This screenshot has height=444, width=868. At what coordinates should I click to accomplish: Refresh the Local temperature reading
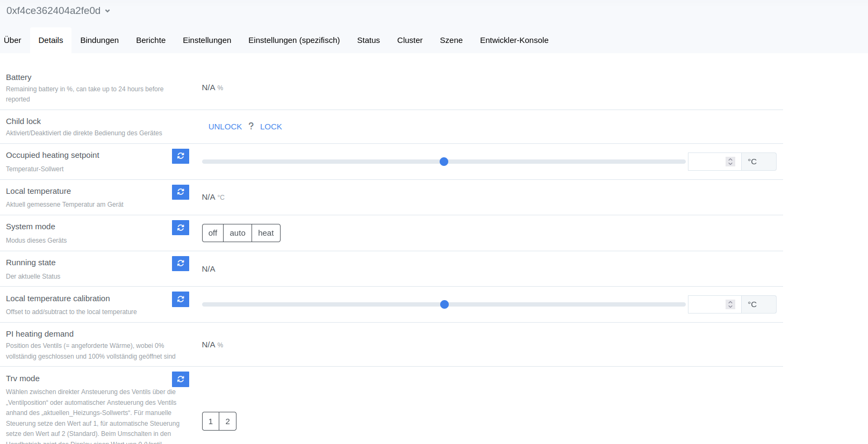click(x=181, y=192)
